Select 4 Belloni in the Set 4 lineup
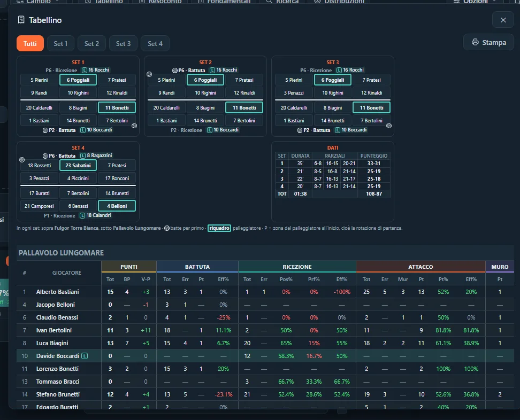The image size is (520, 420). (x=117, y=206)
